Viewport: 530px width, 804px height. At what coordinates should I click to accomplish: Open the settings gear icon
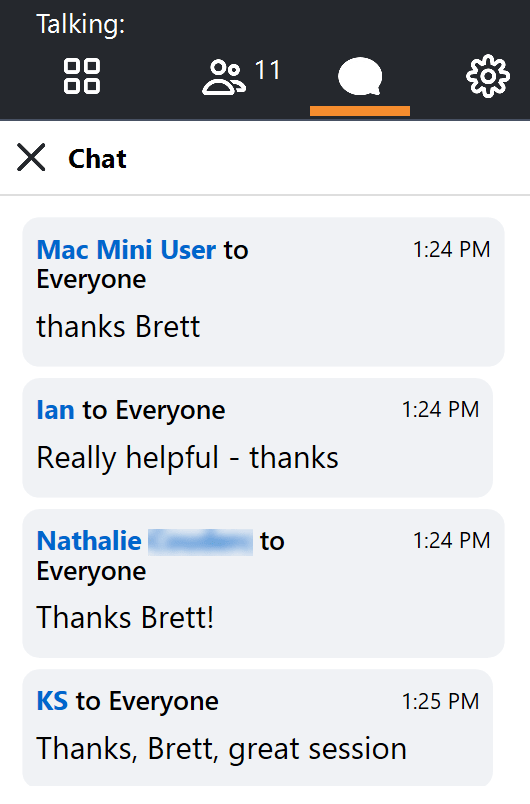click(x=487, y=76)
